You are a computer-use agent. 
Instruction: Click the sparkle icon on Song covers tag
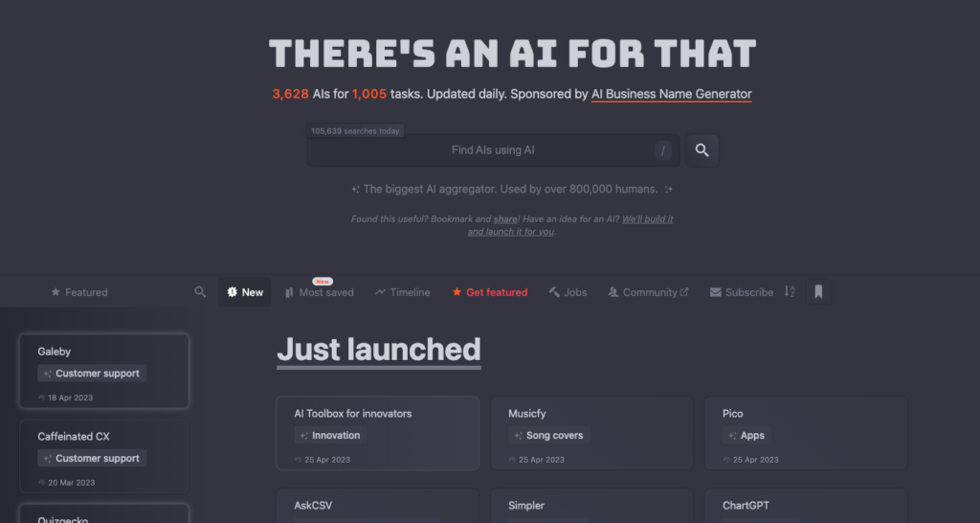pos(518,436)
